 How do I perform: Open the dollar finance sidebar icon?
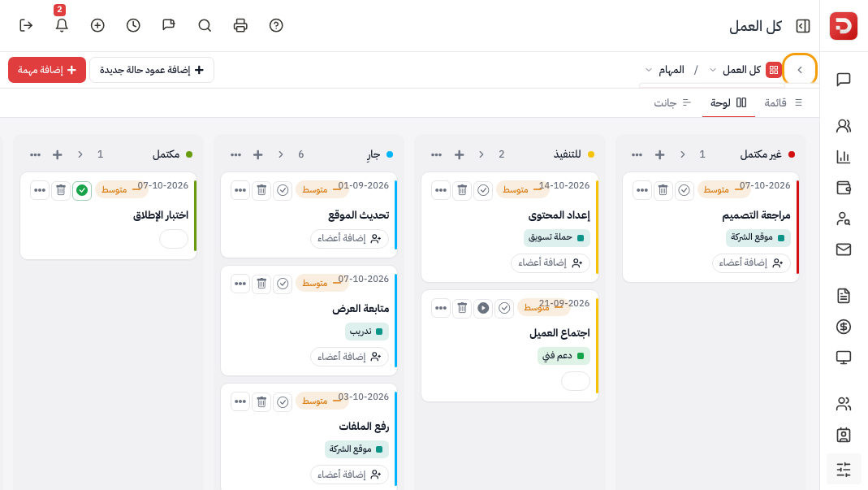click(x=844, y=327)
